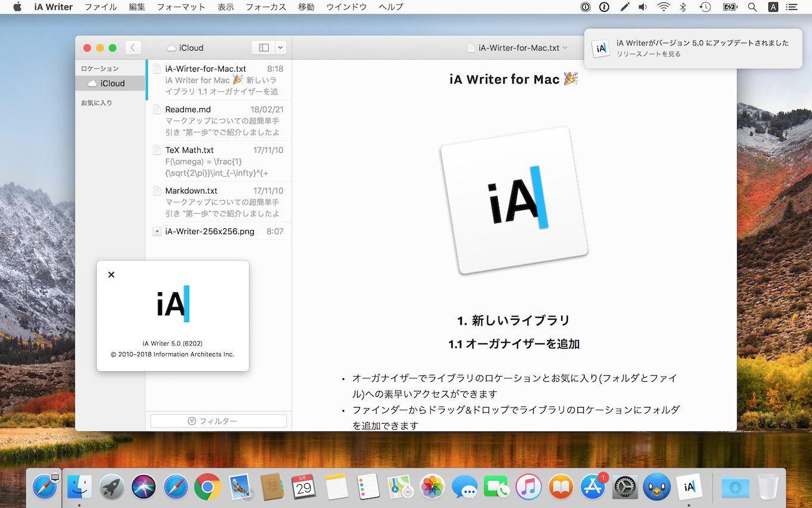Launch iA Writer from the Dock
Image resolution: width=812 pixels, height=508 pixels.
tap(688, 487)
